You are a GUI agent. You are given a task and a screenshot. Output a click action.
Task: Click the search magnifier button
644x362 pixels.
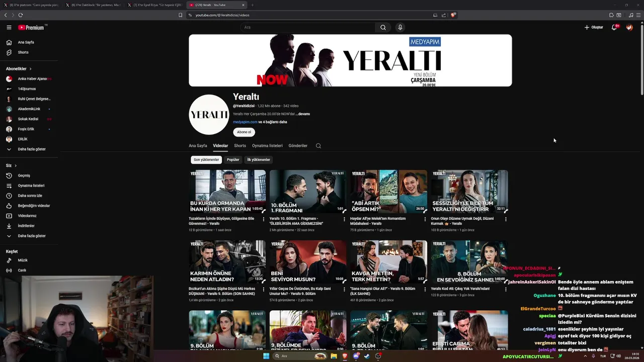(383, 28)
